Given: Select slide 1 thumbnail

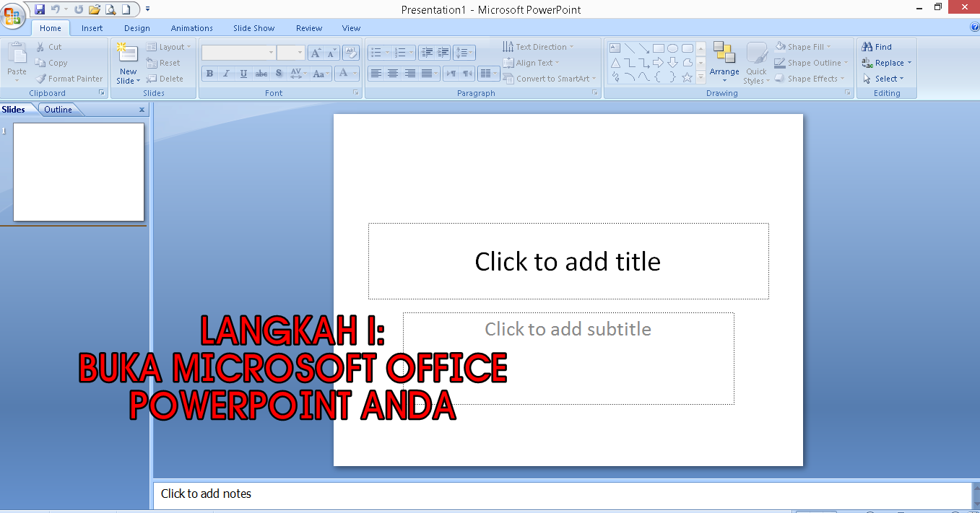Looking at the screenshot, I should (79, 172).
